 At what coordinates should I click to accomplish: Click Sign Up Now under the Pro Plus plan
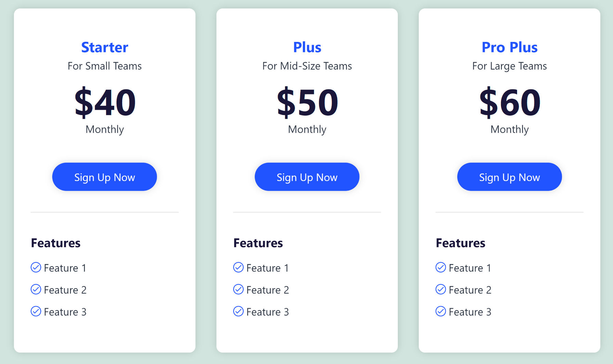pos(509,177)
